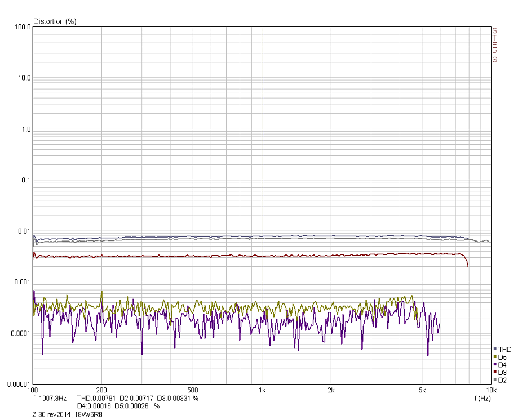Pick the D4 legend entry
518x420 pixels.
[x=500, y=365]
